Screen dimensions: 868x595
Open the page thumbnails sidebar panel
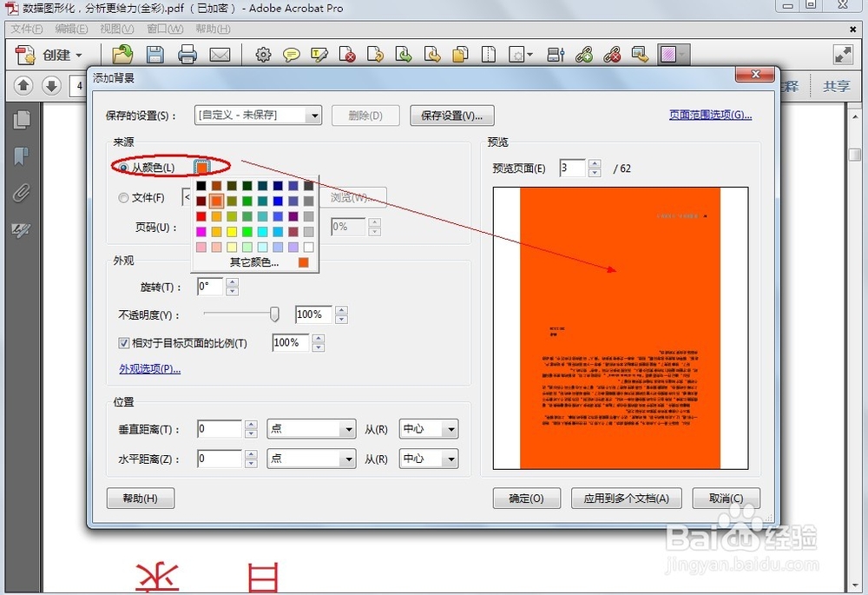[22, 119]
